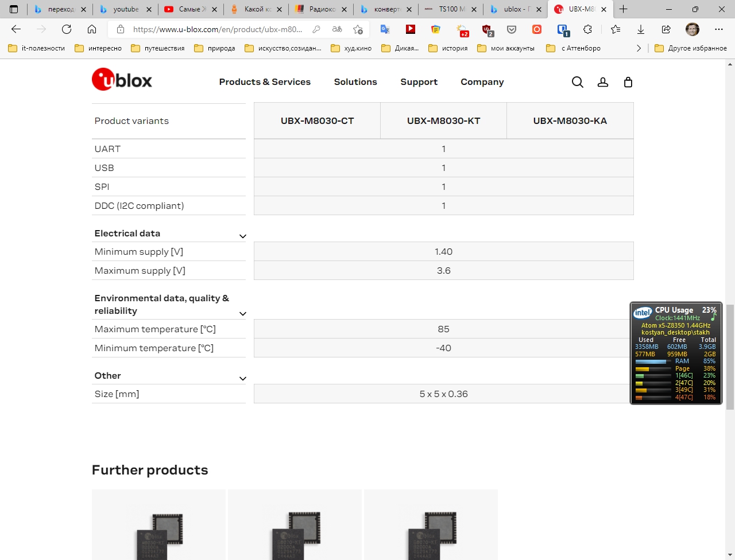Open the shopping bag cart

coord(628,82)
